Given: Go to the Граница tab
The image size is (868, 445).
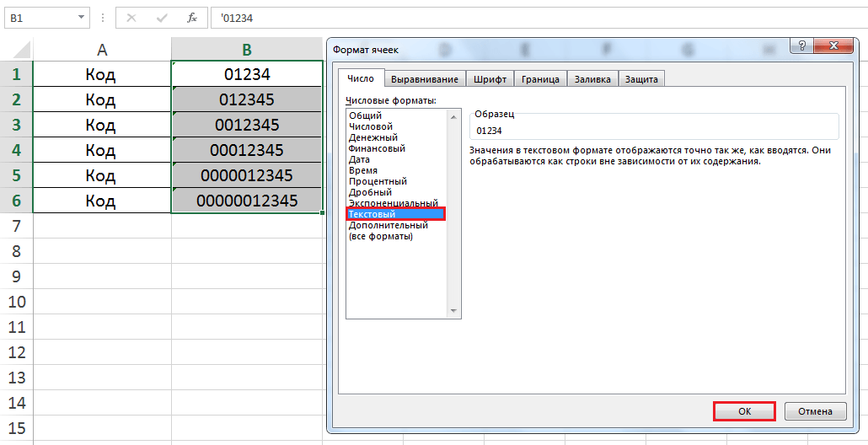Looking at the screenshot, I should coord(540,78).
